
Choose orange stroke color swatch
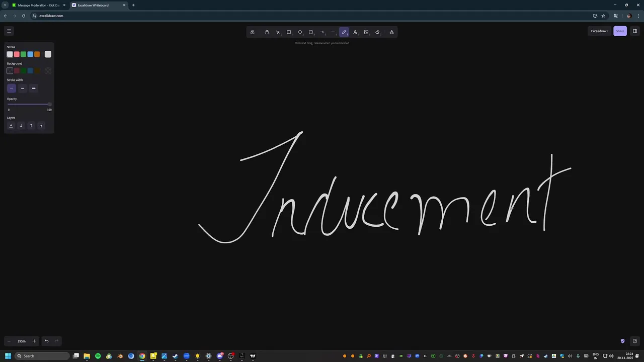click(x=37, y=54)
